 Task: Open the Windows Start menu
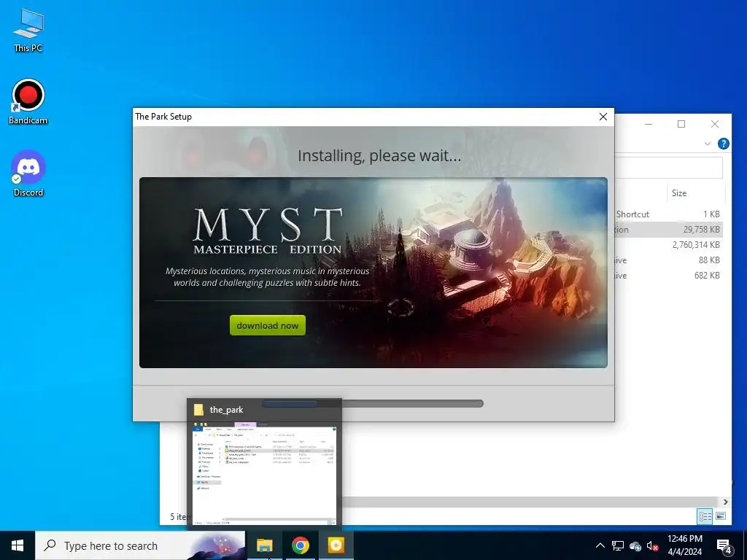click(18, 545)
